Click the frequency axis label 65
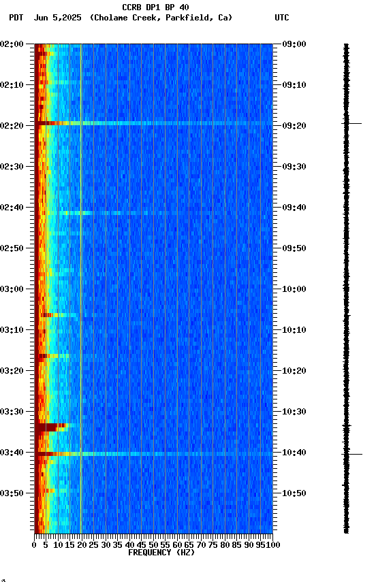This screenshot has height=588, width=376. pos(189,545)
